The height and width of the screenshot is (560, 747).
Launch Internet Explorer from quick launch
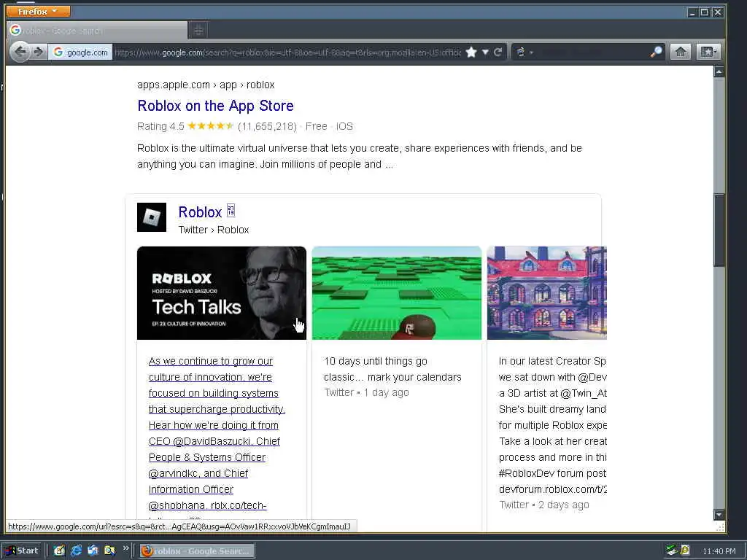point(76,551)
